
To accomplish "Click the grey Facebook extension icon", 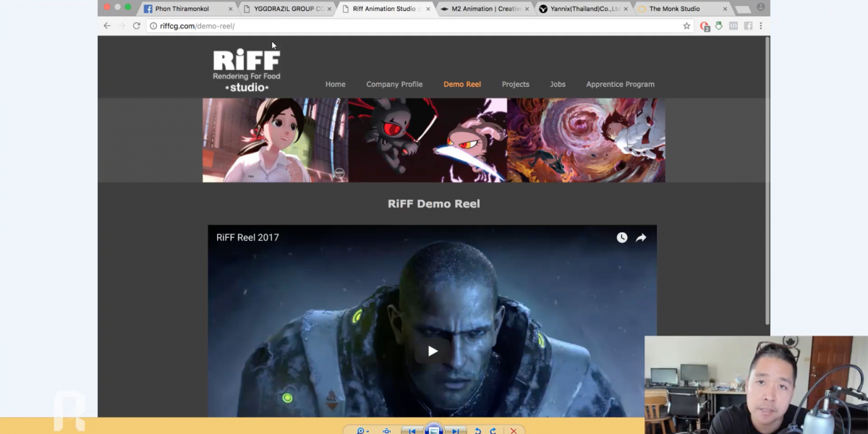I will tap(748, 26).
